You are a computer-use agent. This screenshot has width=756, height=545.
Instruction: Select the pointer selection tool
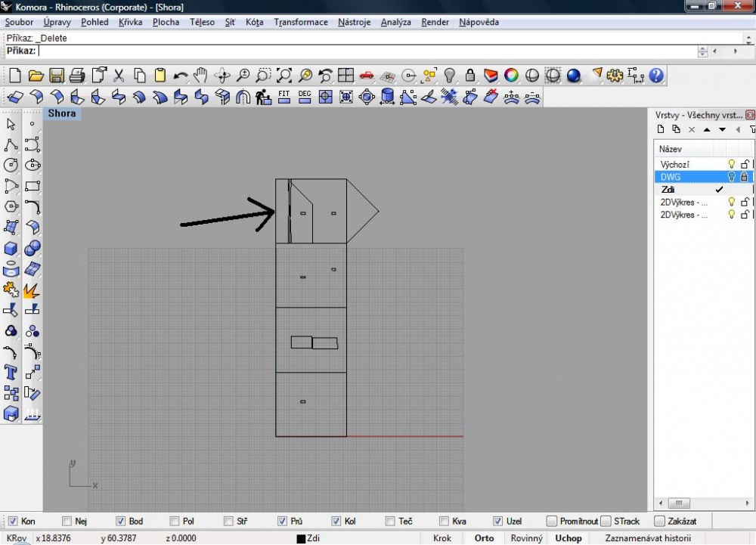[x=11, y=124]
